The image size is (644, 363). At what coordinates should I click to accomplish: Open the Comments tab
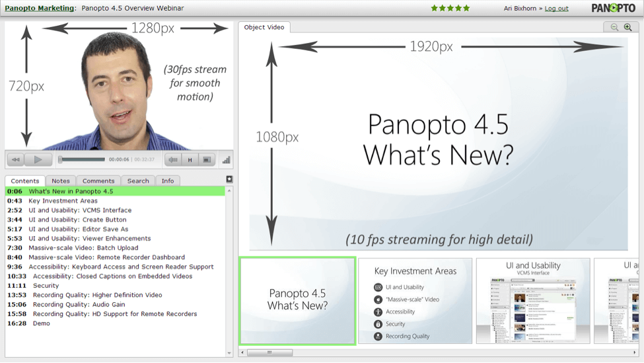click(98, 181)
